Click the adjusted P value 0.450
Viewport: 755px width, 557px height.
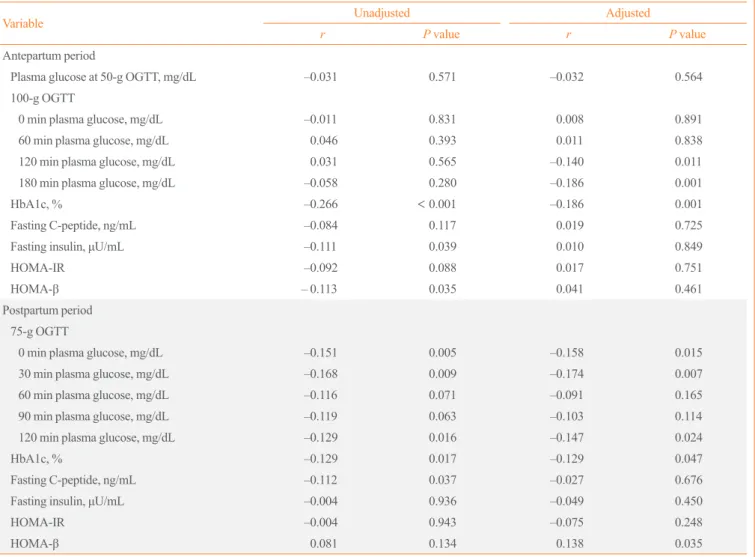(x=689, y=501)
